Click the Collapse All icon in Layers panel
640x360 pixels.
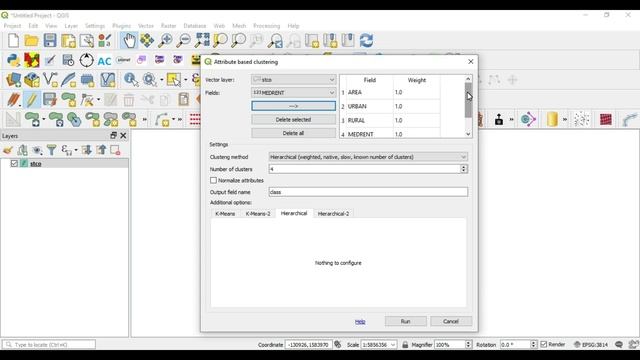(x=101, y=150)
